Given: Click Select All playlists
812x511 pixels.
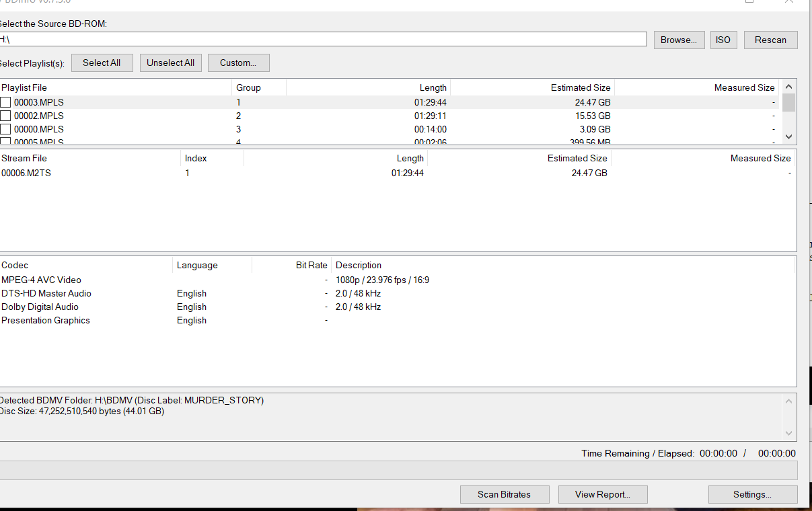Looking at the screenshot, I should coord(102,63).
